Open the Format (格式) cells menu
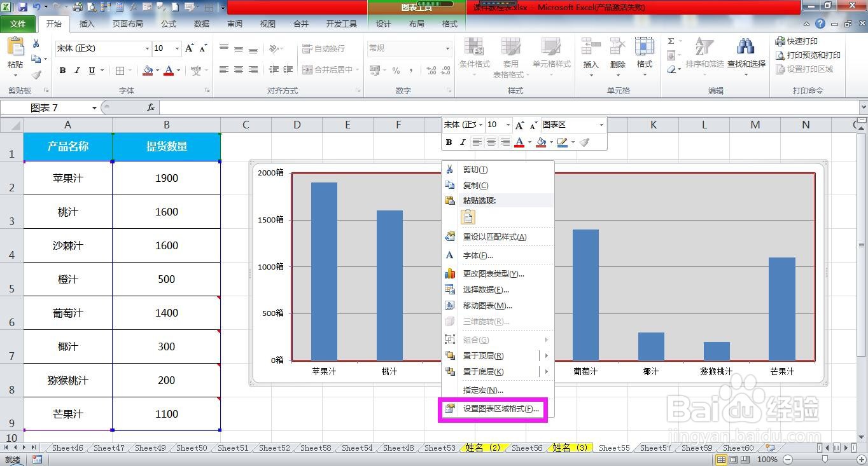The image size is (868, 466). coord(645,57)
